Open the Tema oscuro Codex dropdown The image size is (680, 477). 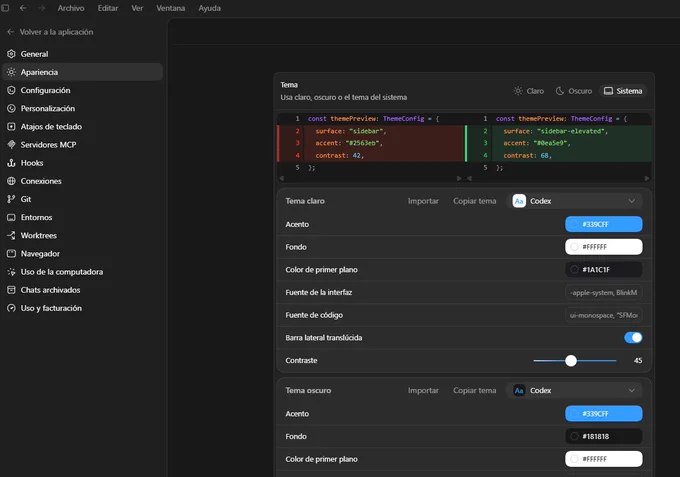pos(574,390)
